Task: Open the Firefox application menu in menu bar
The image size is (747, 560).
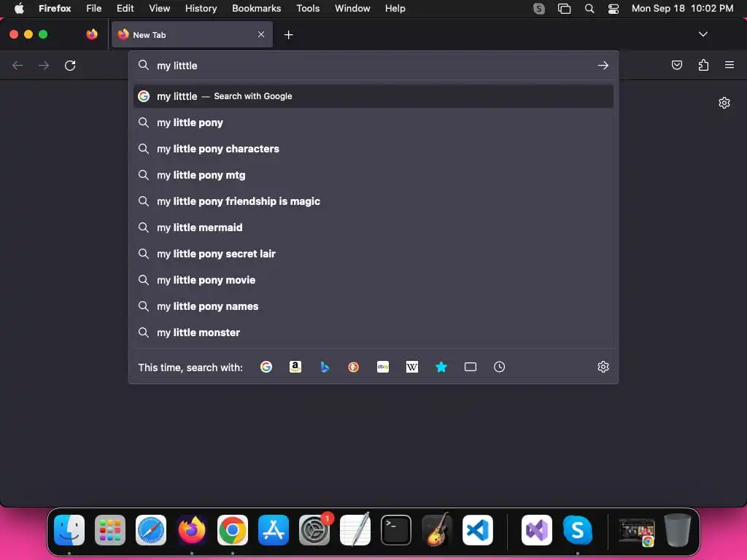Action: [55, 8]
